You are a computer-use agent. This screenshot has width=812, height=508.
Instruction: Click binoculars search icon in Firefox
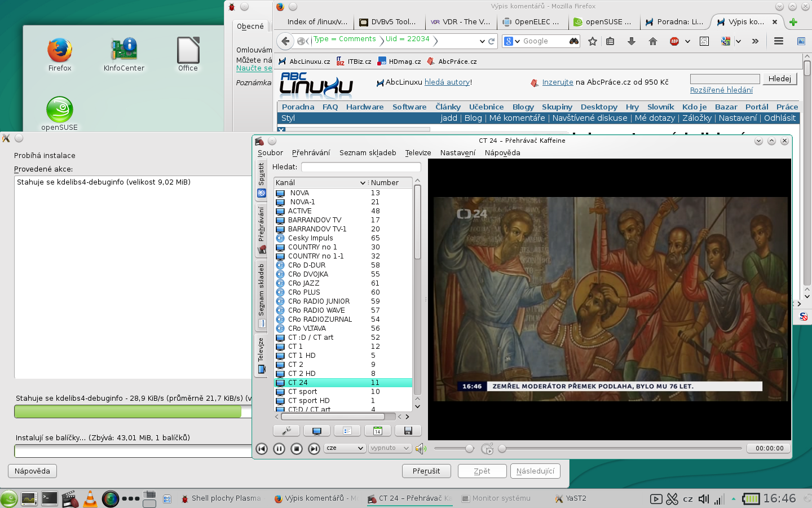(x=574, y=41)
